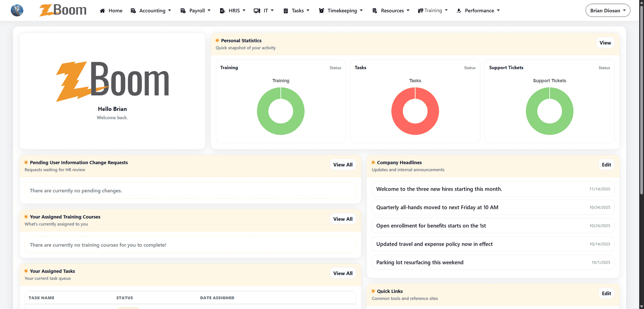The height and width of the screenshot is (309, 644).
Task: Expand the Performance dropdown caret
Action: tap(498, 10)
